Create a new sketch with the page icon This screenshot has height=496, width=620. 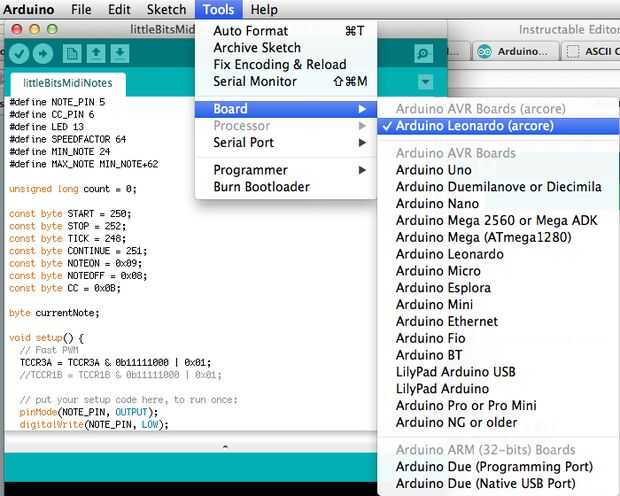72,53
